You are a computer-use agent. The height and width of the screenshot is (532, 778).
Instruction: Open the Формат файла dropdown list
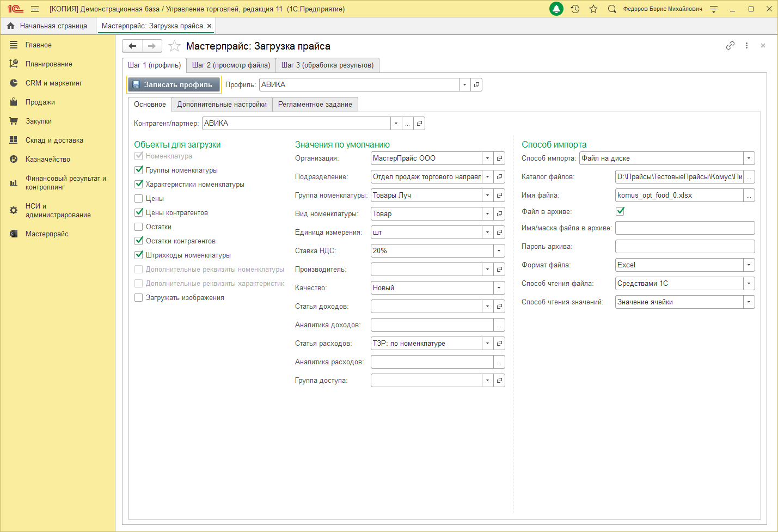tap(749, 265)
